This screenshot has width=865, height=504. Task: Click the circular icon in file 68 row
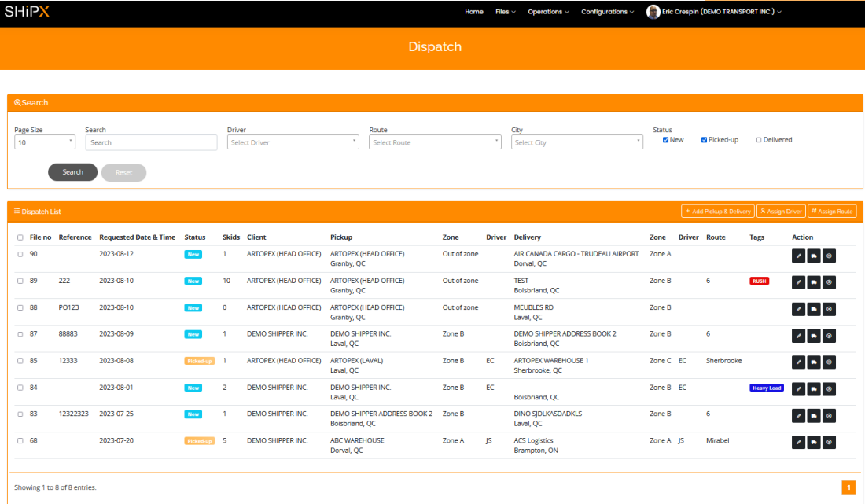pyautogui.click(x=829, y=442)
